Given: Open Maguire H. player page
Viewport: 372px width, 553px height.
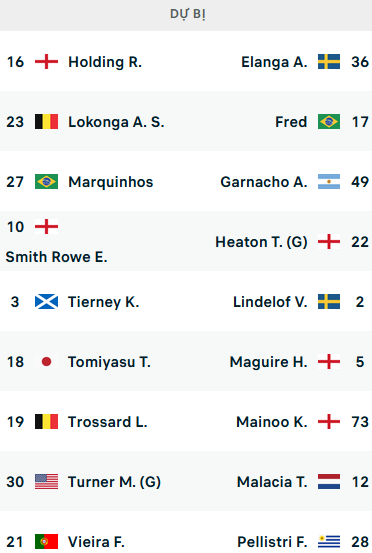Looking at the screenshot, I should pos(268,362).
